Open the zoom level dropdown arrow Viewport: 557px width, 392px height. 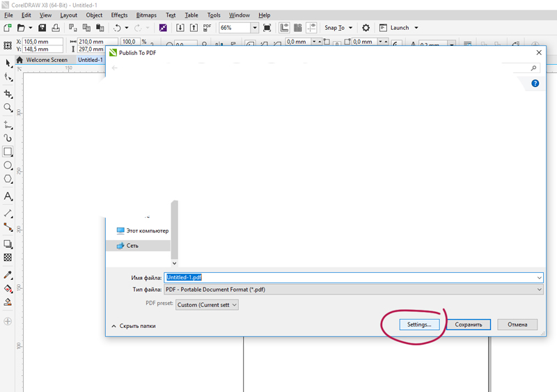(x=255, y=28)
